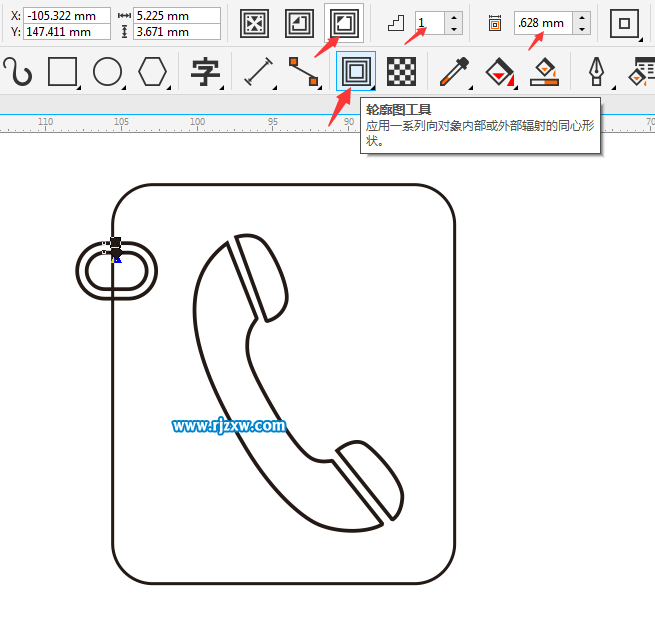Select the Transparency checkerboard tool
The height and width of the screenshot is (623, 655).
(x=402, y=72)
